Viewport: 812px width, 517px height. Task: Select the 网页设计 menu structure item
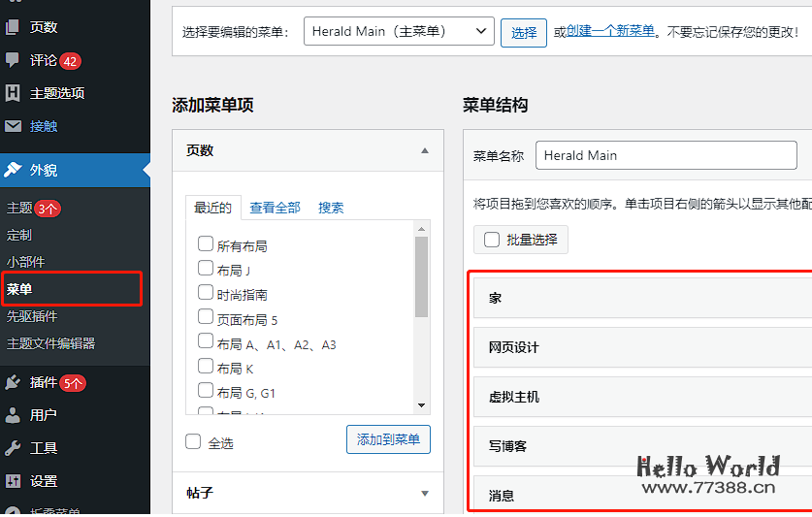(642, 347)
